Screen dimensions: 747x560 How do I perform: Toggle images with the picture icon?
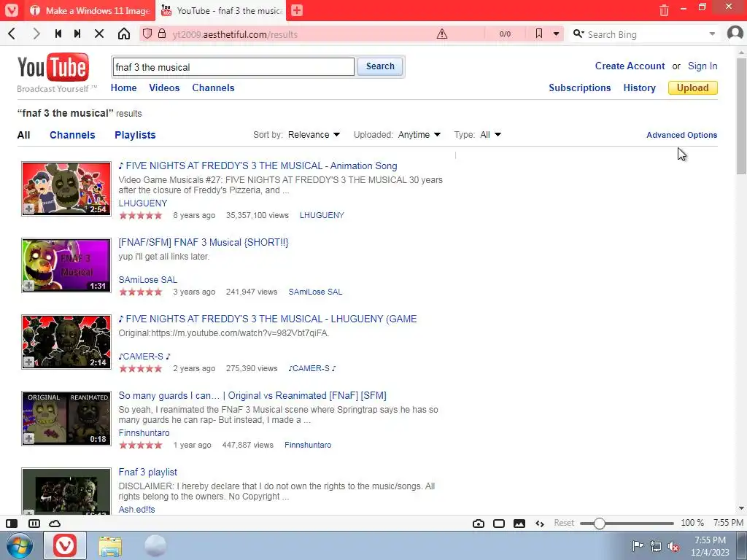tap(519, 524)
